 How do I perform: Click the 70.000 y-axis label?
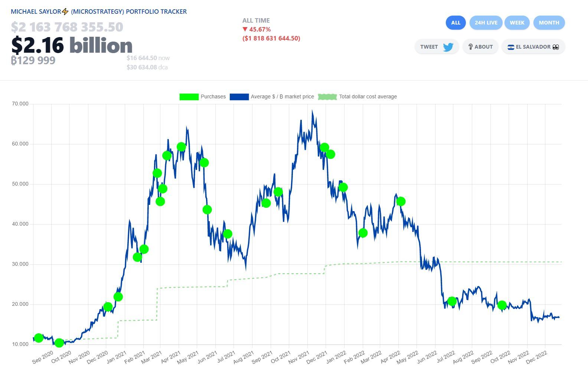20,104
